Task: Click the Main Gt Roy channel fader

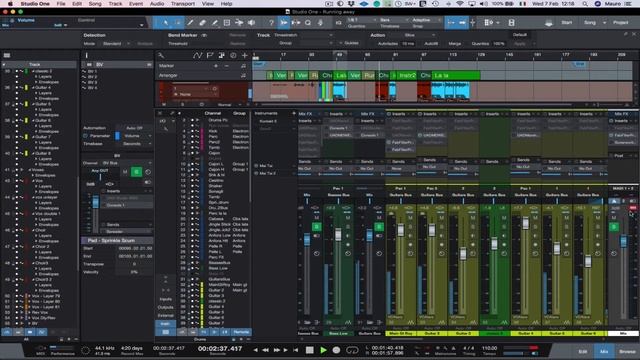Action: point(400,230)
